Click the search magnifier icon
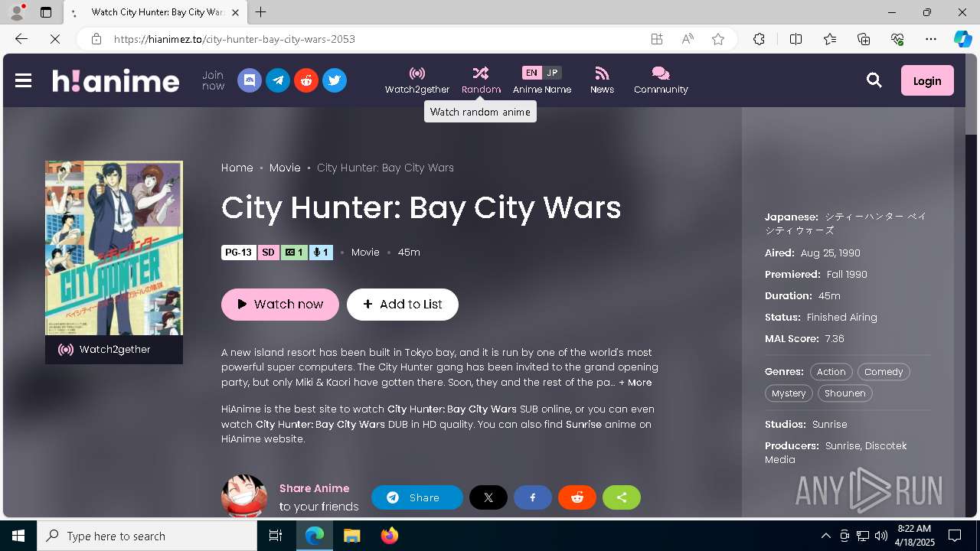This screenshot has width=980, height=551. point(874,80)
